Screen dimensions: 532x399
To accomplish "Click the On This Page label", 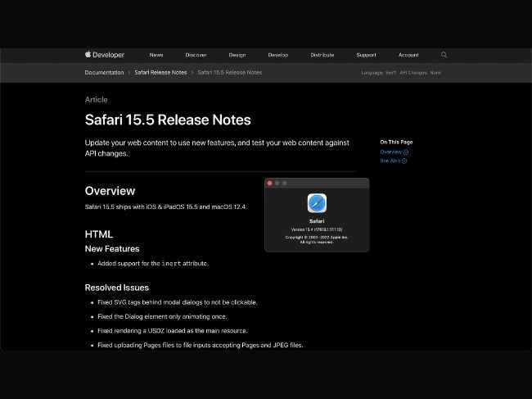I will tap(396, 143).
